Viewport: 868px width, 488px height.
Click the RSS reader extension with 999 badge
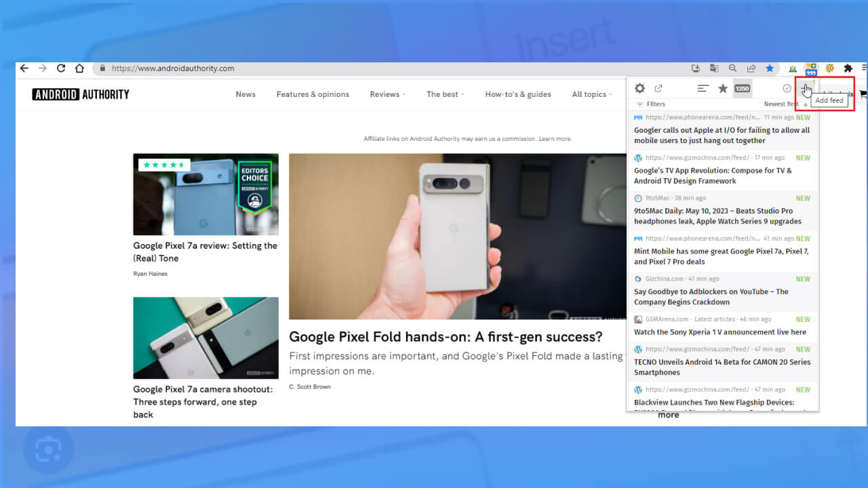click(x=810, y=68)
